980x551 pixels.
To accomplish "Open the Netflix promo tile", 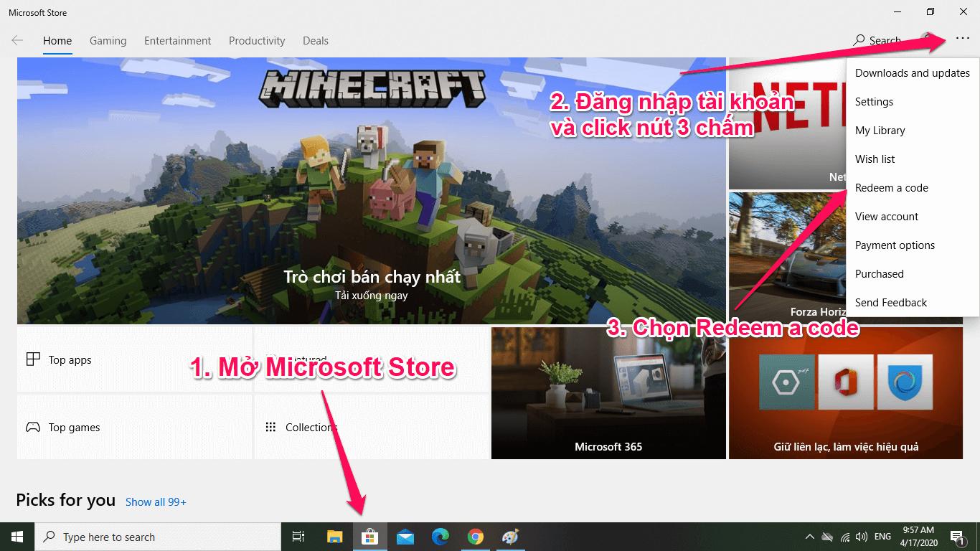I will click(788, 123).
